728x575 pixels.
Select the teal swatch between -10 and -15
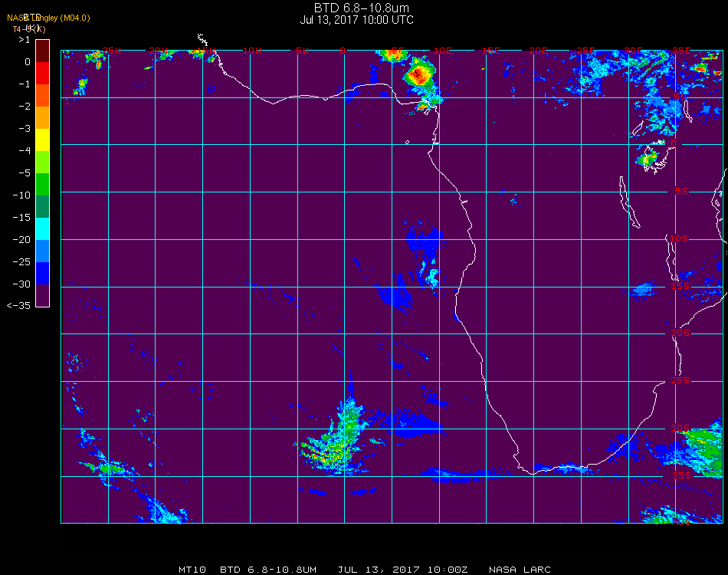pos(43,207)
